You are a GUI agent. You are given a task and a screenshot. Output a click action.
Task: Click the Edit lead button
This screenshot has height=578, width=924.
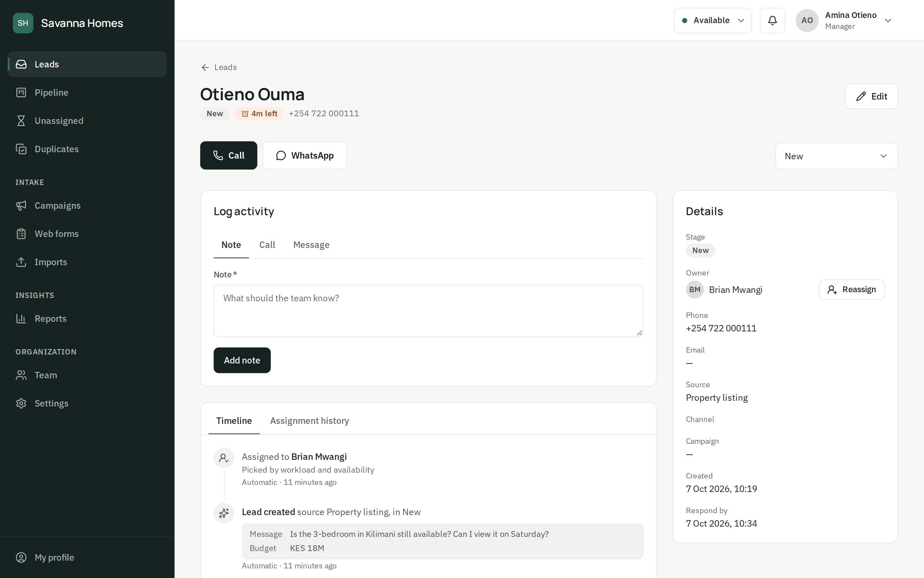pyautogui.click(x=871, y=96)
